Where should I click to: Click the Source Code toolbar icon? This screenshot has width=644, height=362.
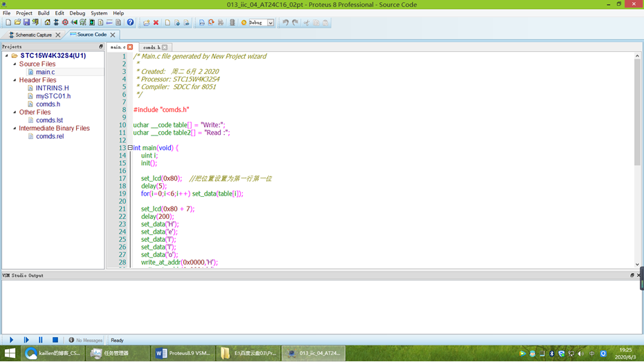109,23
